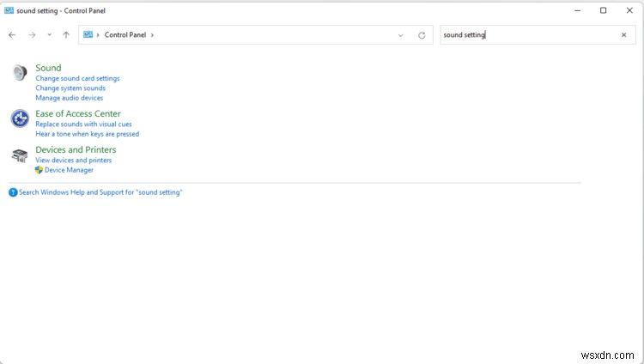The width and height of the screenshot is (644, 364).
Task: Open Change system sounds
Action: click(70, 88)
